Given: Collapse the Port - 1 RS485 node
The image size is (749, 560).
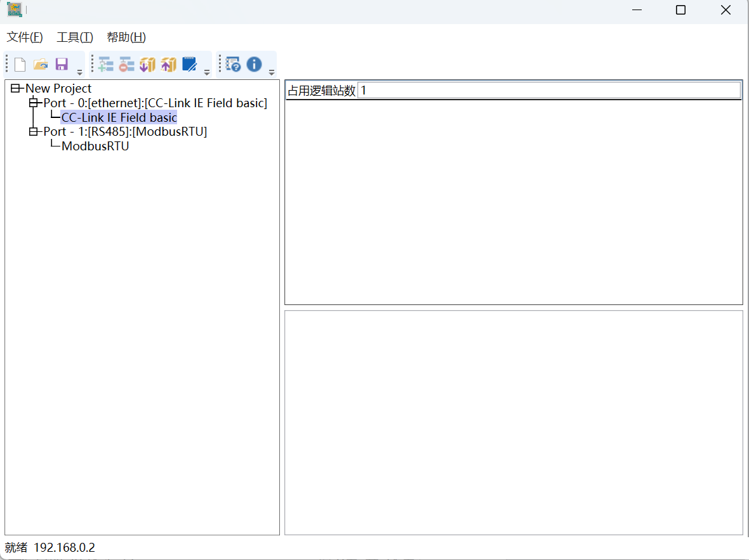Looking at the screenshot, I should coord(34,131).
